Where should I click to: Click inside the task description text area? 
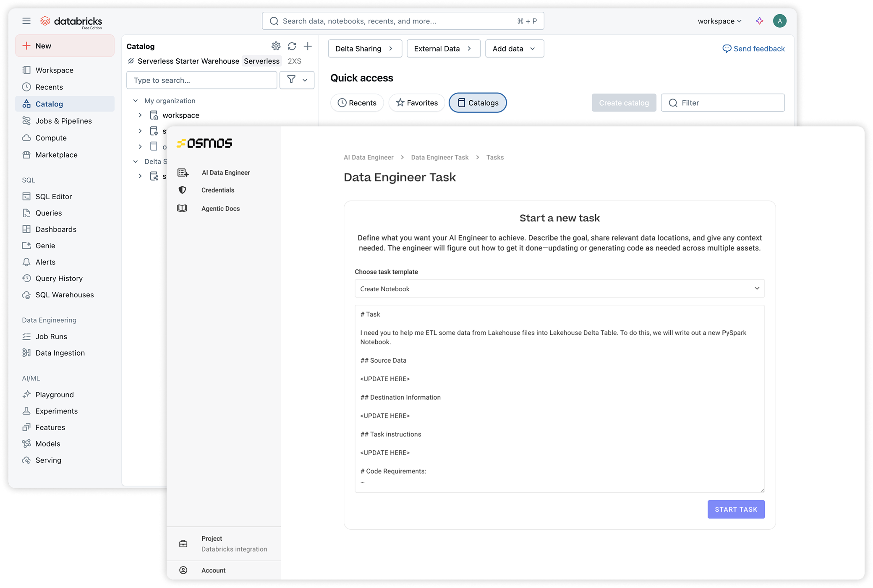click(559, 398)
